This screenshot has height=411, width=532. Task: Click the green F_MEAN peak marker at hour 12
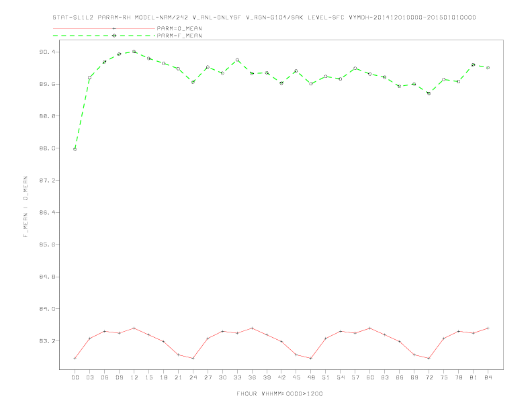(134, 52)
